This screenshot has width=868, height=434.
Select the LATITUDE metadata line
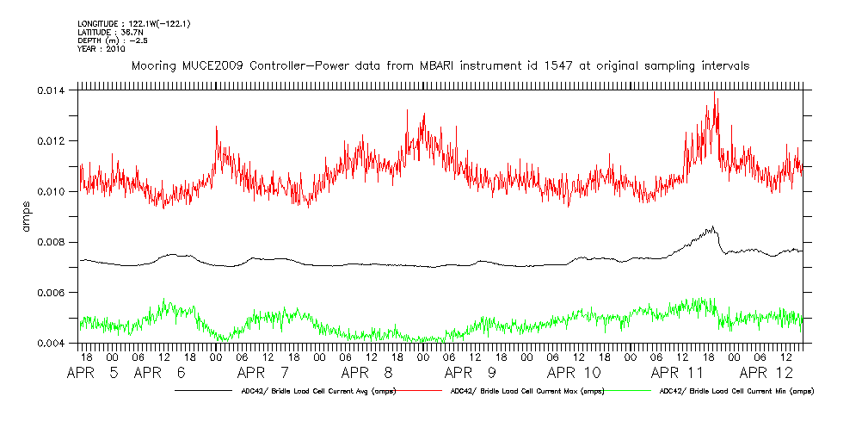pyautogui.click(x=109, y=32)
